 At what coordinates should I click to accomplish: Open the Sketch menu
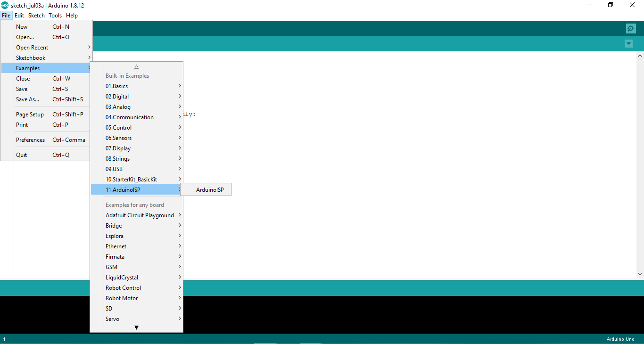(x=36, y=16)
